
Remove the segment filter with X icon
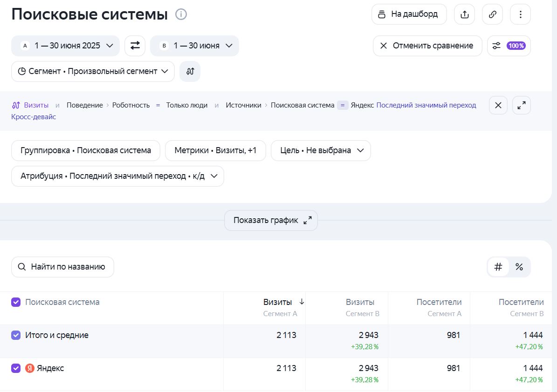498,105
